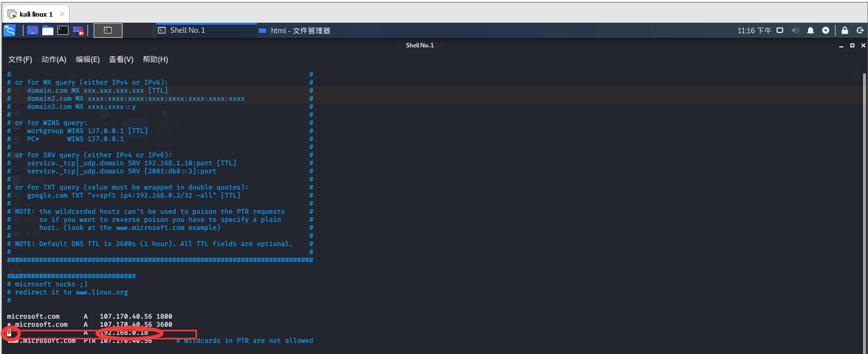Click 'Wildcards in PTR are not allowed' comment
This screenshot has width=868, height=354.
(x=245, y=341)
